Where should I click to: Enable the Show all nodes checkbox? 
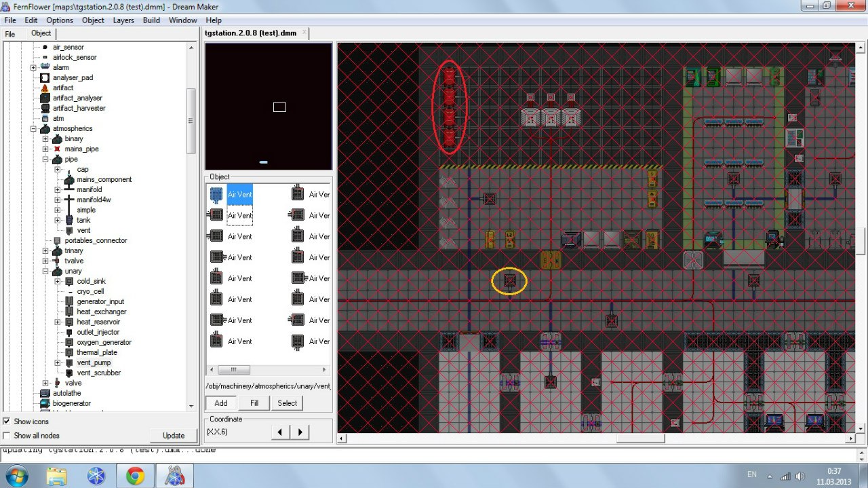click(7, 436)
